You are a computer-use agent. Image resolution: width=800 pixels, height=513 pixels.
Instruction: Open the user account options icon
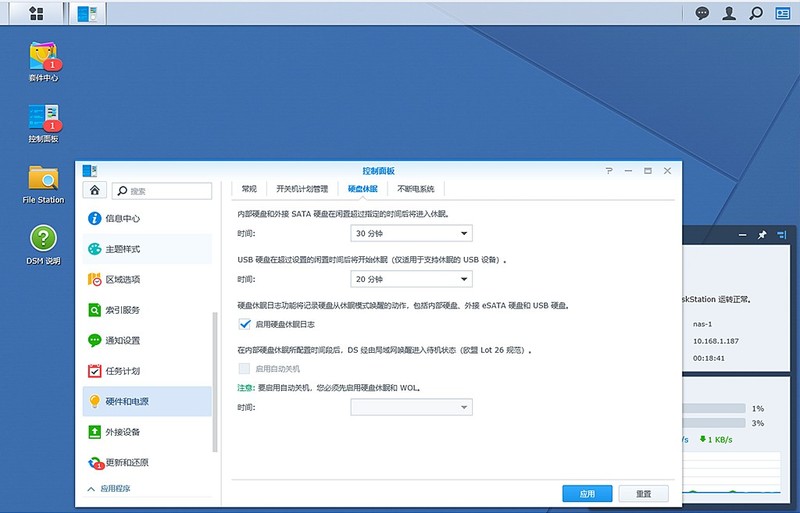coord(729,13)
